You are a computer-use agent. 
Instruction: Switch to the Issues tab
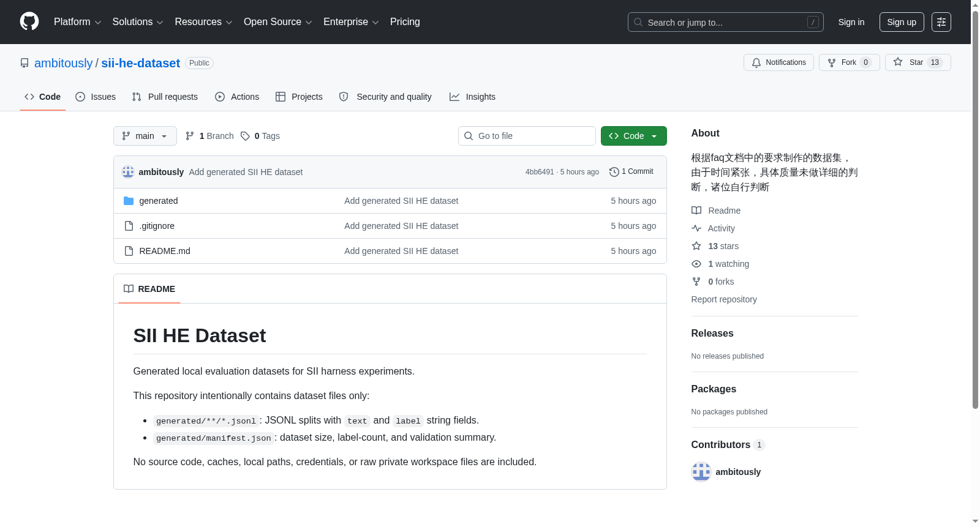[x=96, y=97]
